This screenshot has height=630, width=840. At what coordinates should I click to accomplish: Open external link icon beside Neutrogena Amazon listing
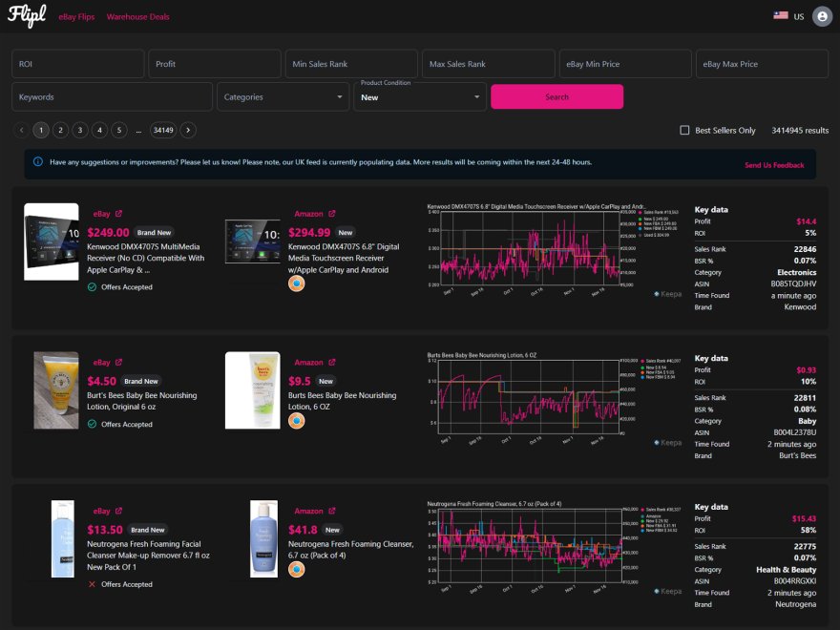(x=332, y=511)
